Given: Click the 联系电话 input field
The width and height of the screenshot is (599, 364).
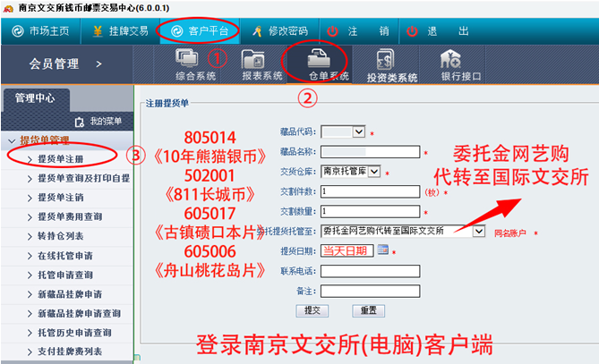Looking at the screenshot, I should click(370, 271).
